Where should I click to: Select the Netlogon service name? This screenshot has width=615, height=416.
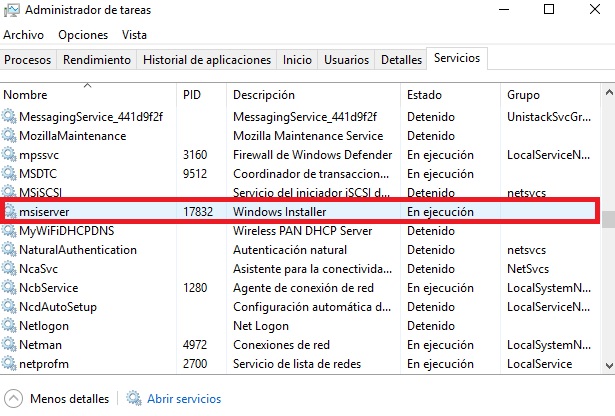click(44, 326)
